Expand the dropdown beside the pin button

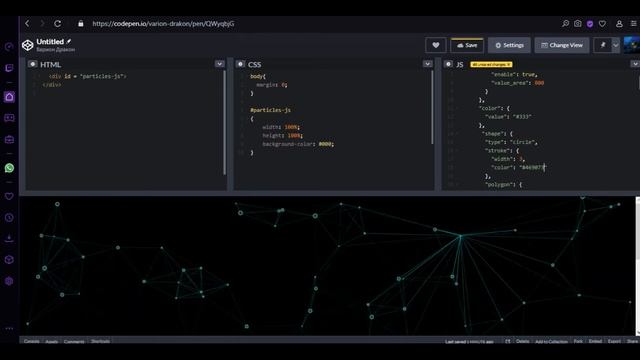616,45
